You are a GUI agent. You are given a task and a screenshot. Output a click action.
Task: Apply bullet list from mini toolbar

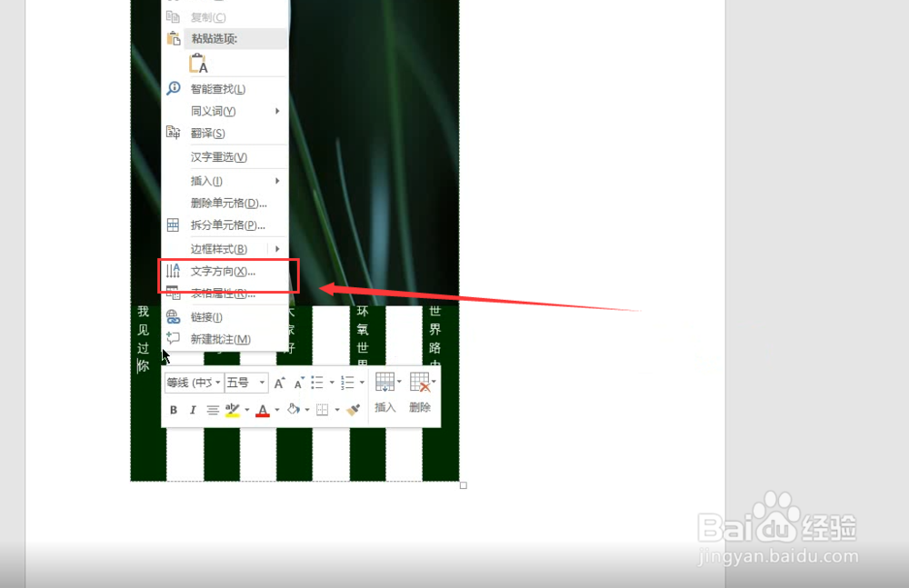[x=317, y=382]
